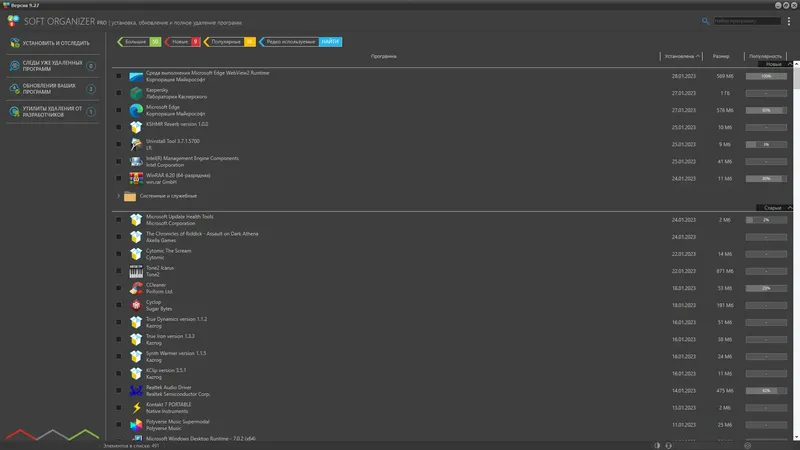
Task: Tick the checkbox for Tone2 Icarus
Action: 118,271
